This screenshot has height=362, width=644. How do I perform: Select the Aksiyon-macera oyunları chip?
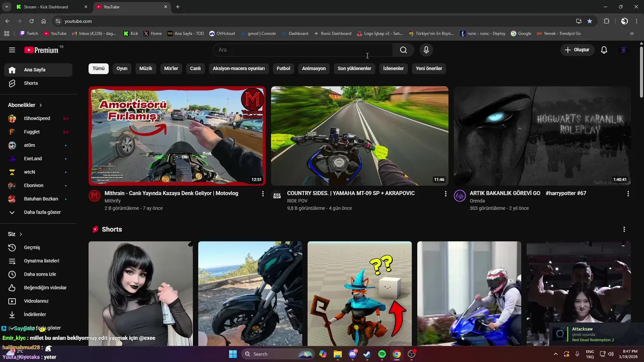point(238,68)
